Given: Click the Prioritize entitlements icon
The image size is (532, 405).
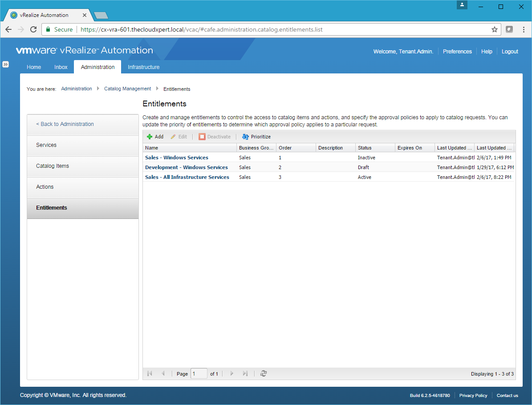Looking at the screenshot, I should pos(245,137).
